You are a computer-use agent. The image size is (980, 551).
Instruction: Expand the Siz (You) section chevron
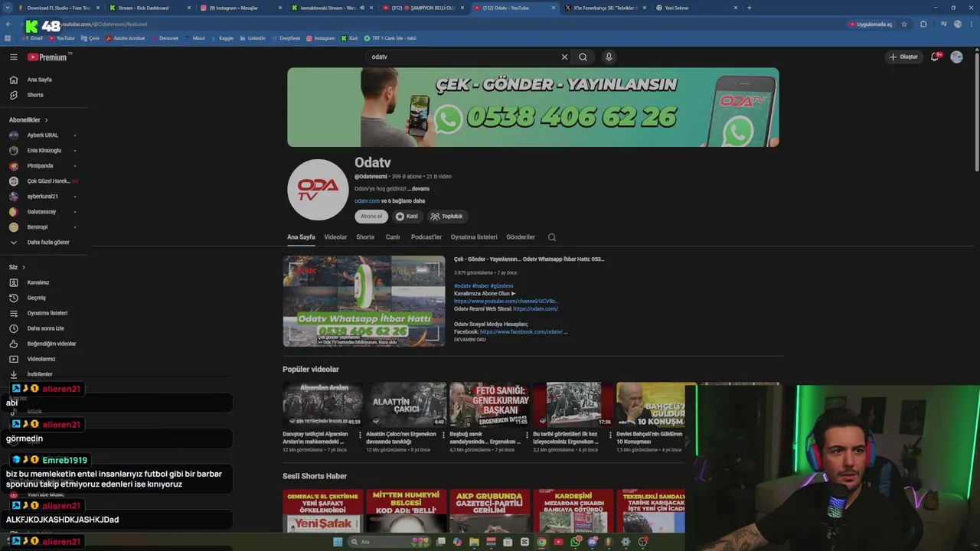coord(24,267)
